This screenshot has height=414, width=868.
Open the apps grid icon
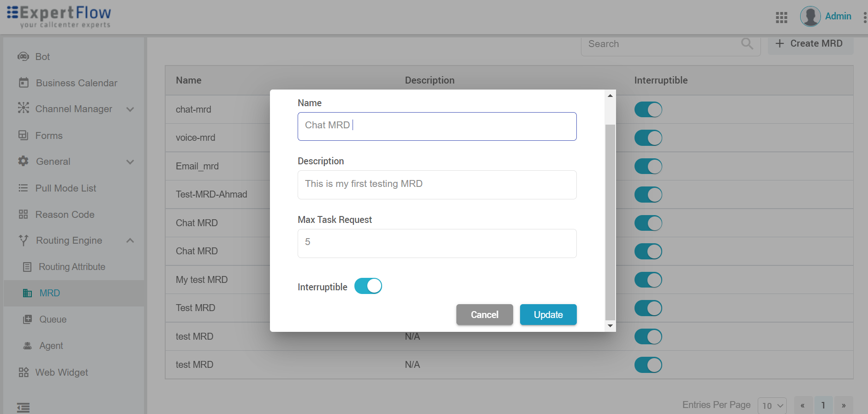click(781, 18)
